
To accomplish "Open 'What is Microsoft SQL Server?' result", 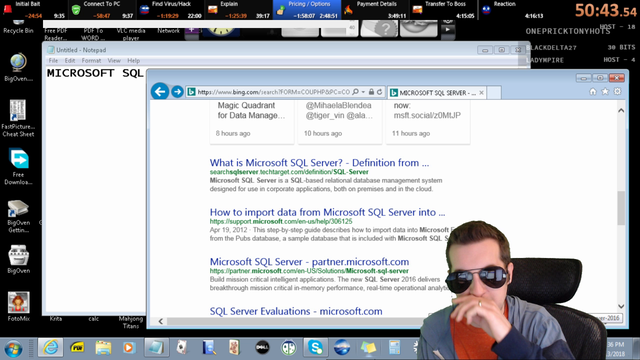I will (x=319, y=163).
